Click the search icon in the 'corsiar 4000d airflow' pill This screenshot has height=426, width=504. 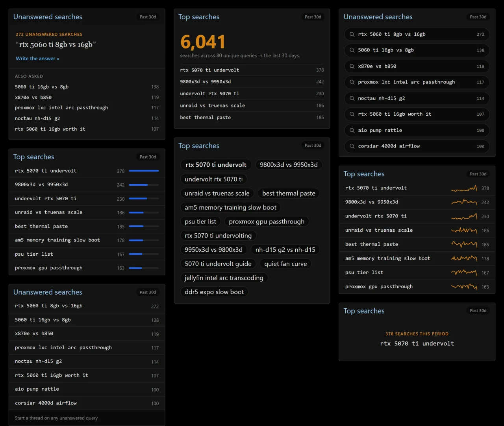point(352,146)
